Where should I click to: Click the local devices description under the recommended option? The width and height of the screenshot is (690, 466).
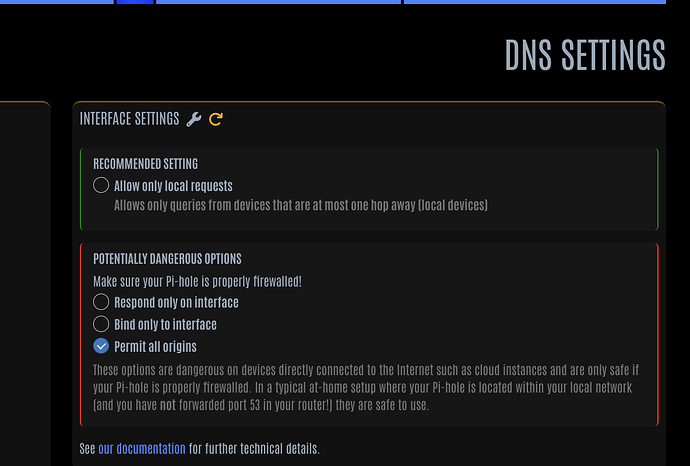click(301, 205)
